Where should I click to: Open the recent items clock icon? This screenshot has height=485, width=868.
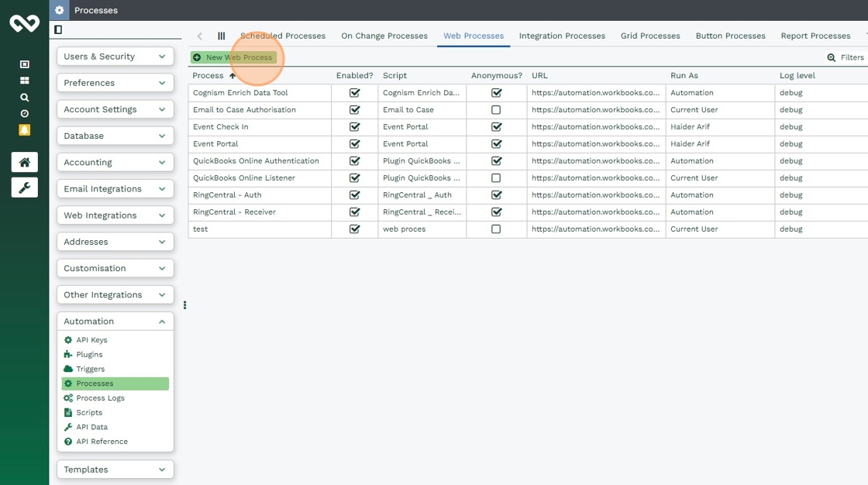[x=24, y=114]
